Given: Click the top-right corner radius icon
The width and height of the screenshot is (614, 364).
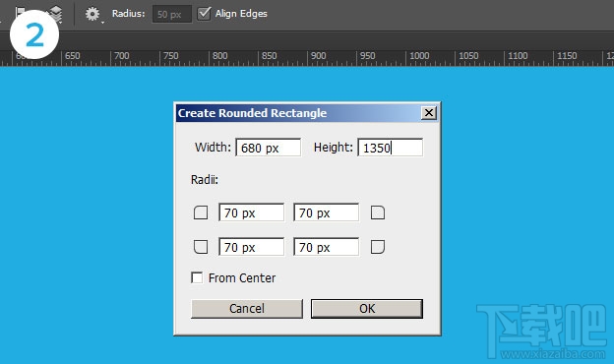Looking at the screenshot, I should (x=378, y=212).
